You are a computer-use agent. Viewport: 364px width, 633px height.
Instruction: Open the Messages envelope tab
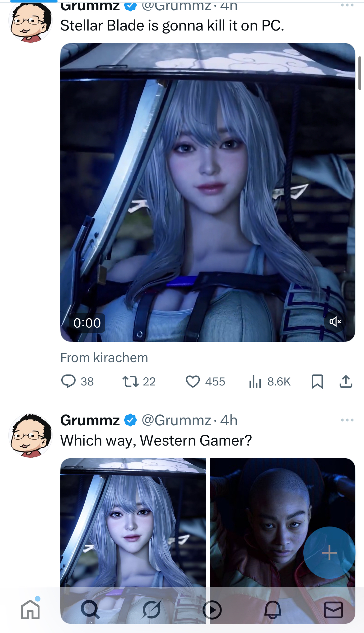click(x=334, y=610)
